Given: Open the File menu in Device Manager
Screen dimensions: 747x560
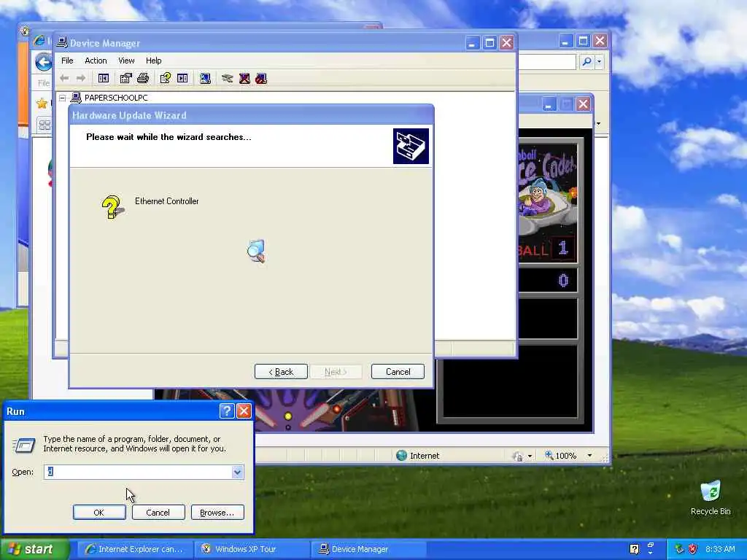Looking at the screenshot, I should (x=67, y=61).
